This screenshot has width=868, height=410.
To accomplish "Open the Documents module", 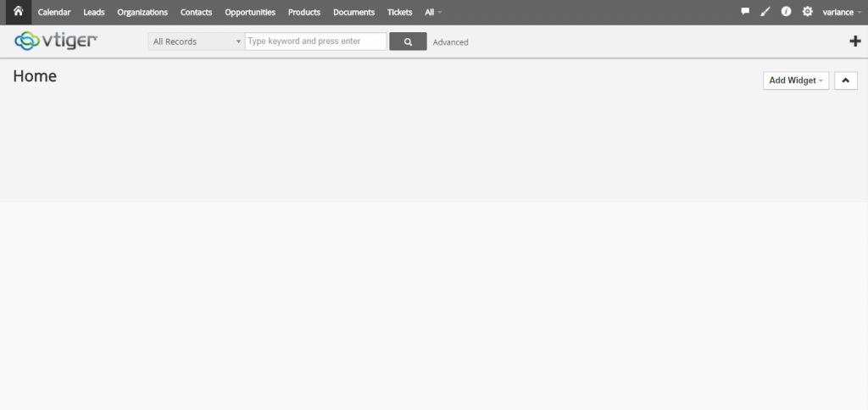I will point(353,12).
